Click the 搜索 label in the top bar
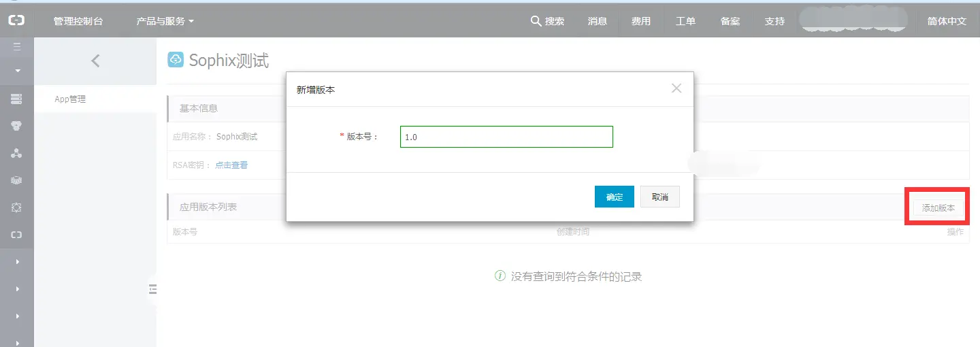 point(555,21)
